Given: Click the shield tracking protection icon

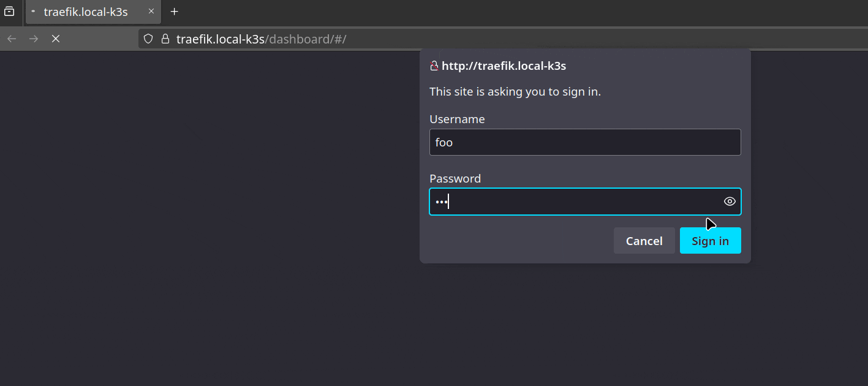Looking at the screenshot, I should click(x=148, y=38).
